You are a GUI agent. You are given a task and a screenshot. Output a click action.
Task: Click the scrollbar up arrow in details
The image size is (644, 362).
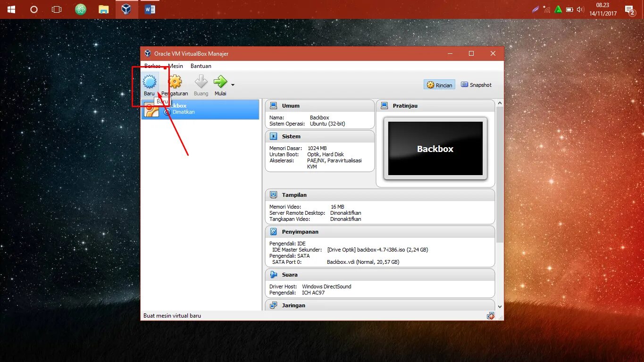click(500, 103)
